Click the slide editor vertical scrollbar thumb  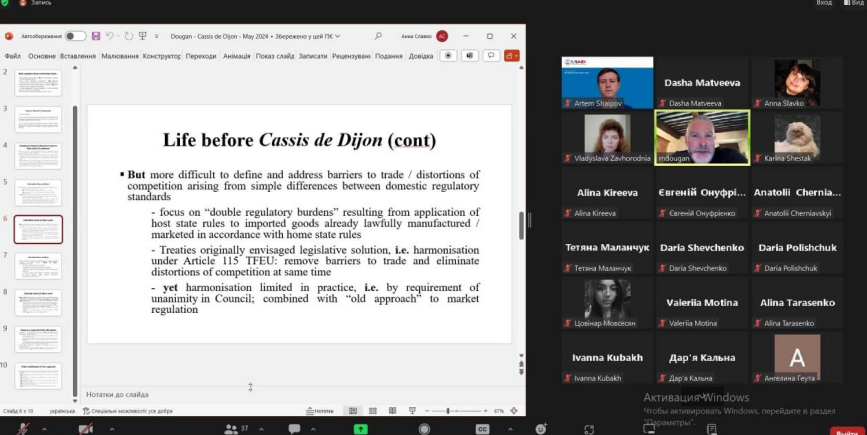521,226
